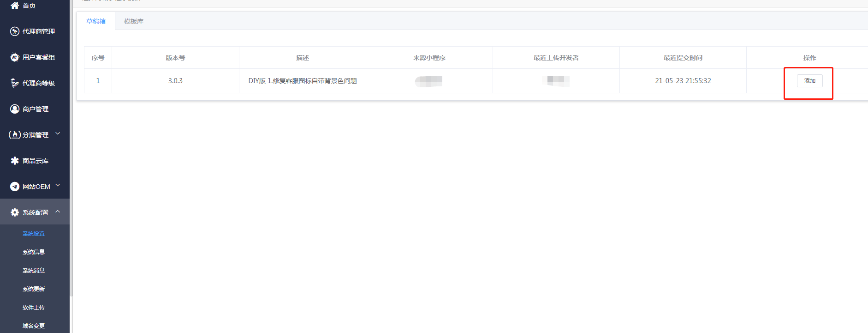Open 商品云库 menu item

point(35,161)
